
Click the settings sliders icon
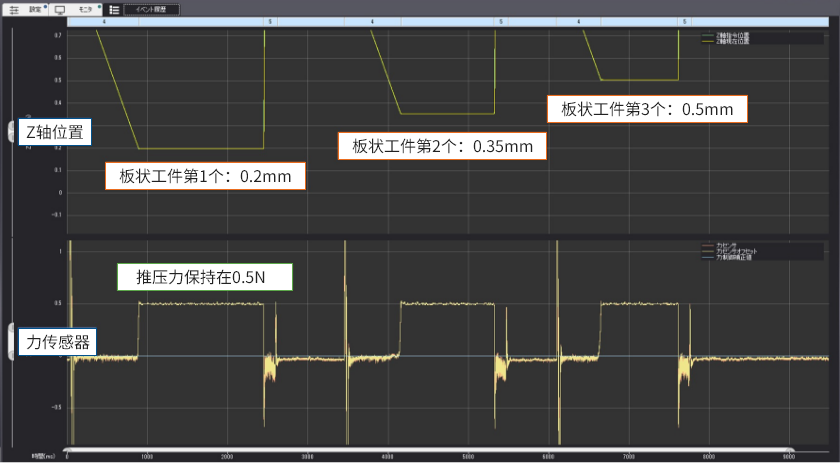click(x=14, y=8)
